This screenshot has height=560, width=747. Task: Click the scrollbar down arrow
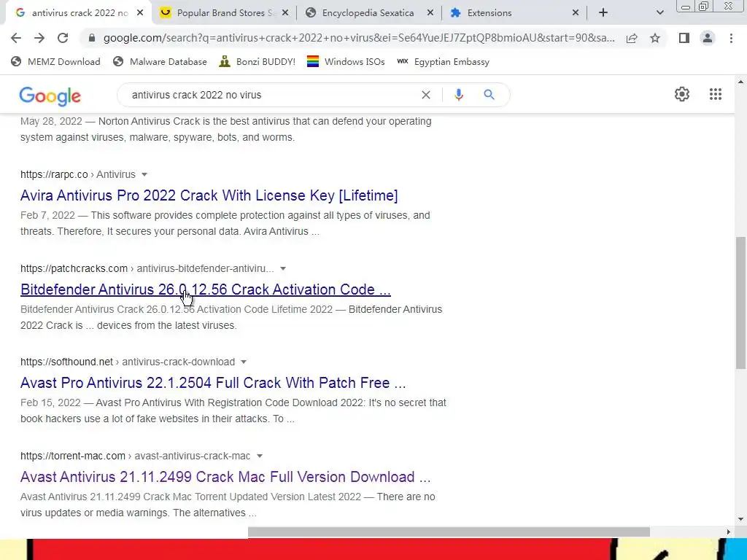(740, 519)
